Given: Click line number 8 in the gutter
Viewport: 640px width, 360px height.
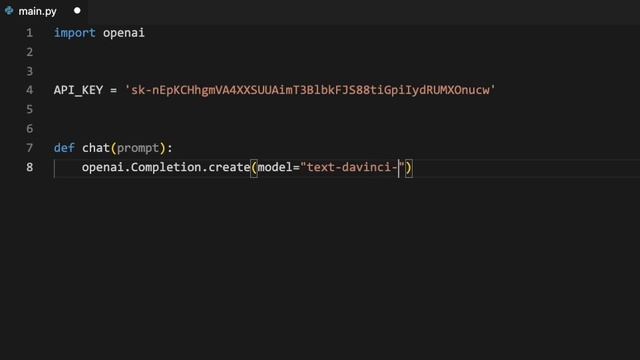Looking at the screenshot, I should point(29,167).
